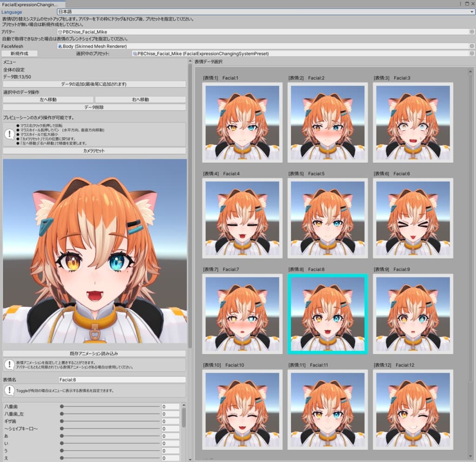Image resolution: width=476 pixels, height=462 pixels.
Task: Select the Facial:3 expression thumbnail
Action: click(413, 122)
